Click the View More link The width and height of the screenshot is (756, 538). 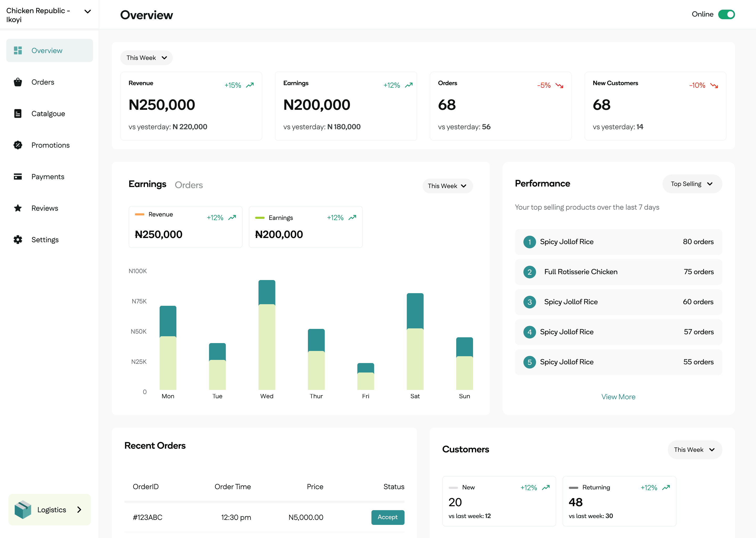(618, 397)
